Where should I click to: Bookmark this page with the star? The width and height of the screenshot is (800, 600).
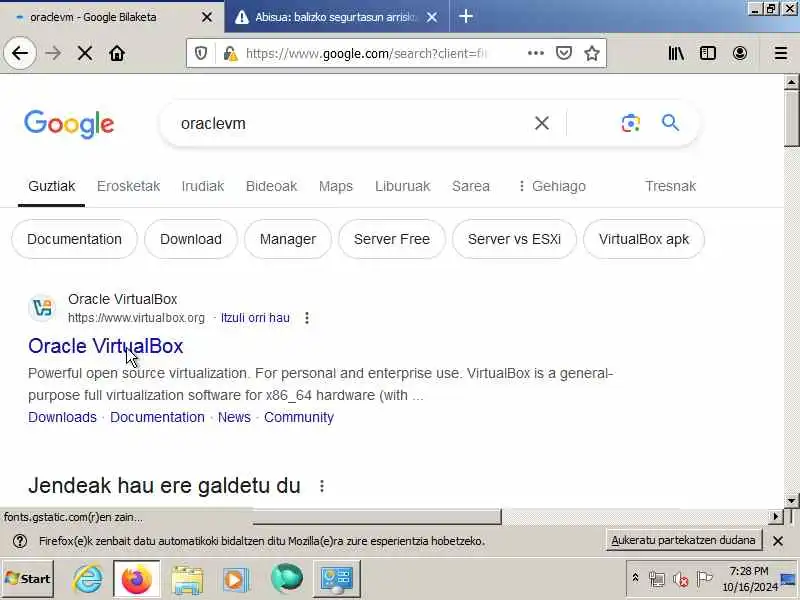click(592, 53)
